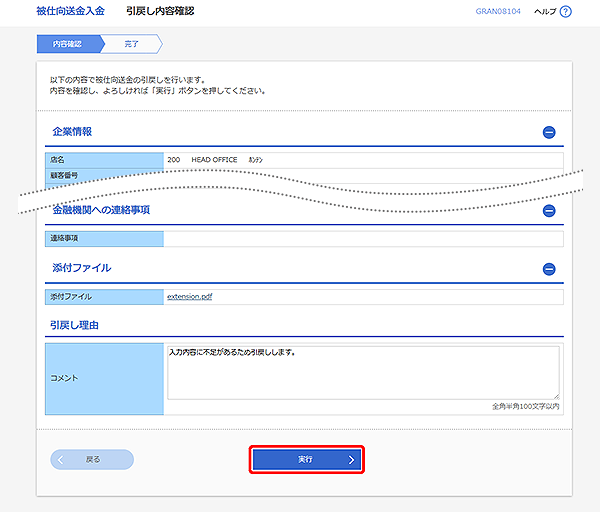Click the コメント row label
The image size is (600, 512).
[x=64, y=378]
